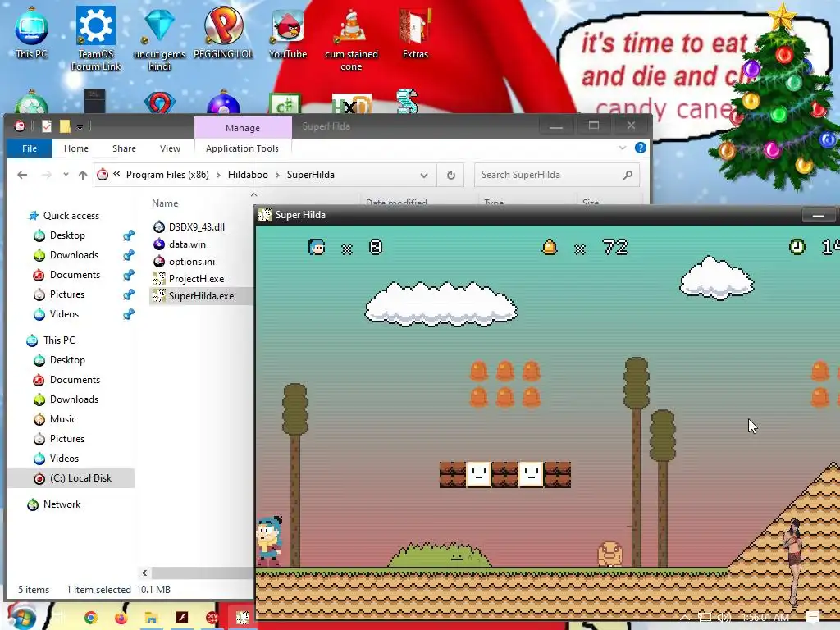This screenshot has width=840, height=630.
Task: Open the Customize Quick Access Toolbar dropdown
Action: [x=80, y=127]
